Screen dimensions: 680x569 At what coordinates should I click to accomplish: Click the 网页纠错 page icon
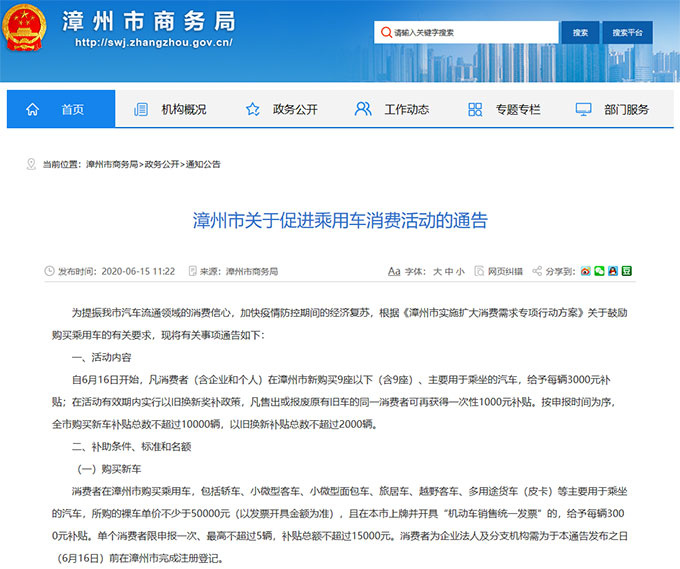pos(479,271)
